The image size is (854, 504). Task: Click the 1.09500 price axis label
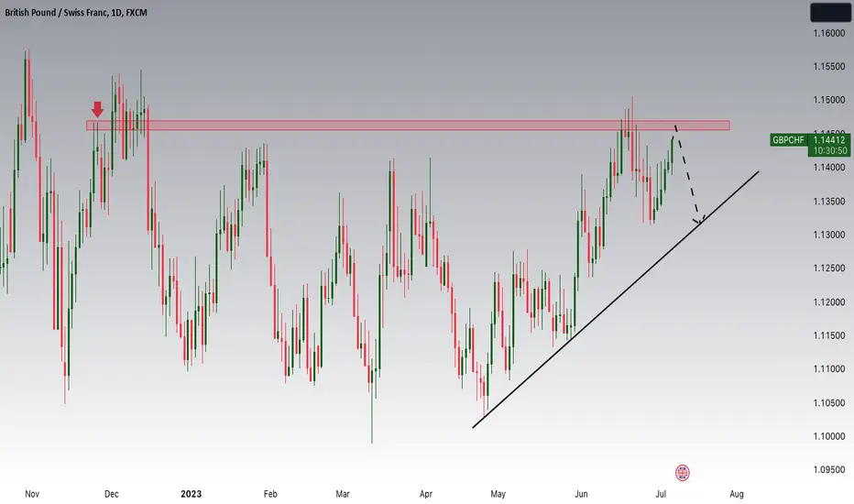tap(829, 470)
